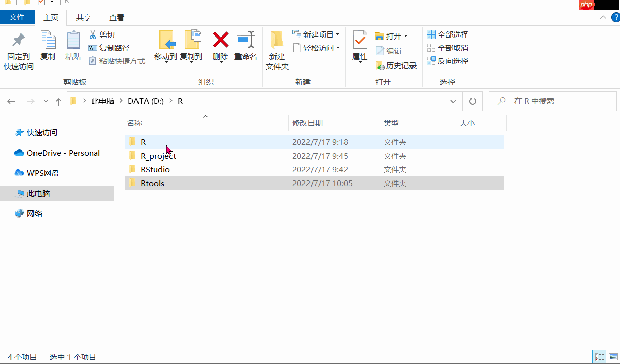This screenshot has width=620, height=364.
Task: Open the File (文件) tab
Action: [x=17, y=17]
